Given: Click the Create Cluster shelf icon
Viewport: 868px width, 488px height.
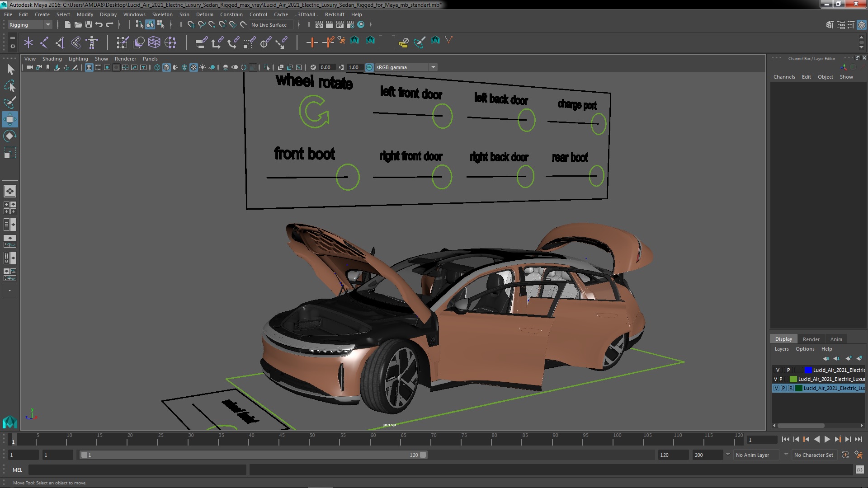Looking at the screenshot, I should click(x=170, y=42).
